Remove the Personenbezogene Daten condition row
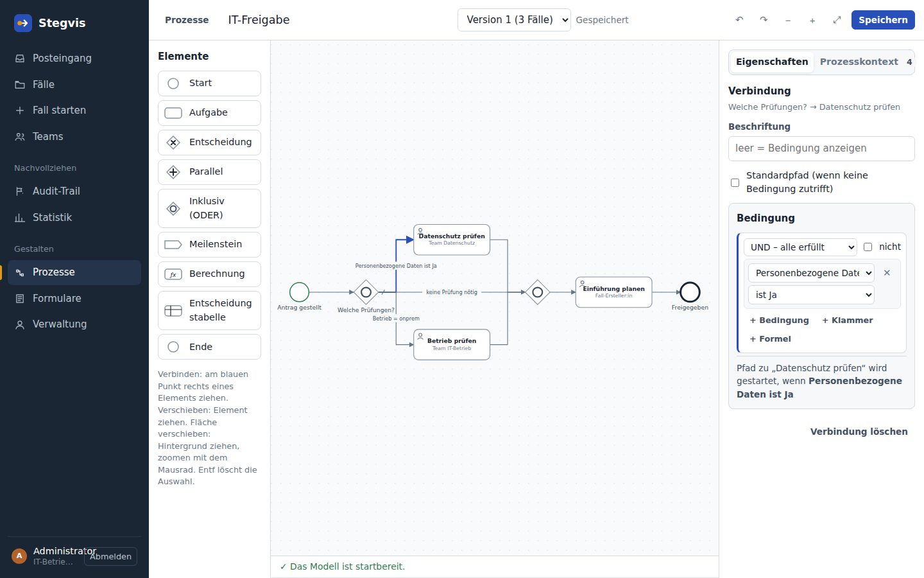This screenshot has width=924, height=578. coord(887,273)
